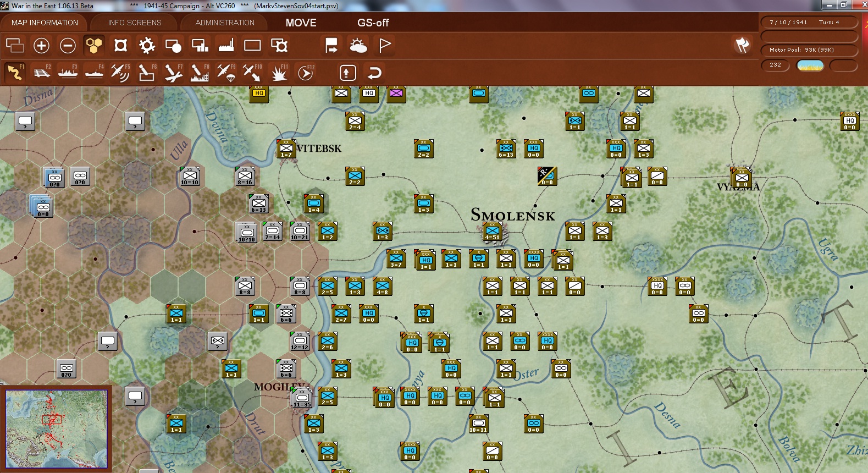The height and width of the screenshot is (473, 868).
Task: Select the 2=4 infantry counter
Action: click(355, 122)
